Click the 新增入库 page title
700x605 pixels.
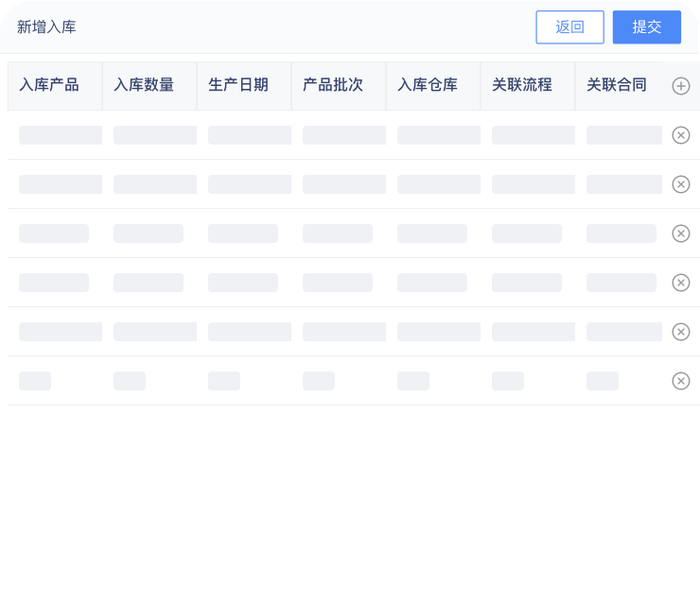[46, 27]
